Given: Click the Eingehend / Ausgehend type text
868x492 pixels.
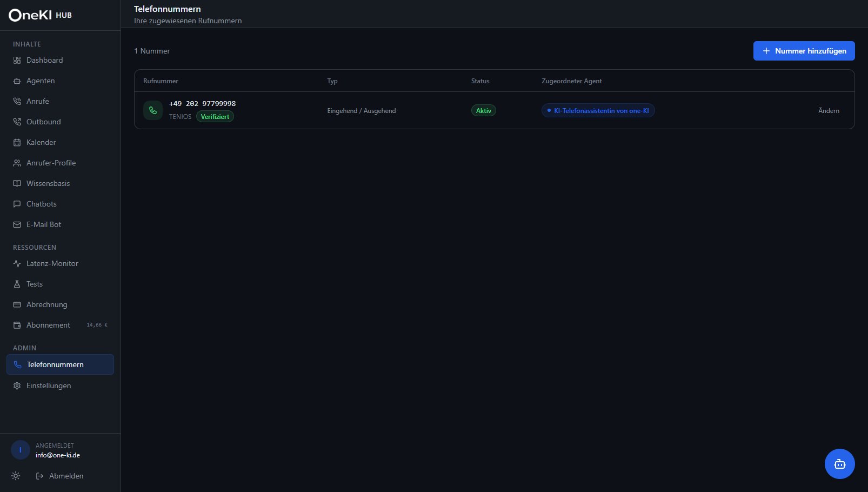Looking at the screenshot, I should pyautogui.click(x=362, y=111).
